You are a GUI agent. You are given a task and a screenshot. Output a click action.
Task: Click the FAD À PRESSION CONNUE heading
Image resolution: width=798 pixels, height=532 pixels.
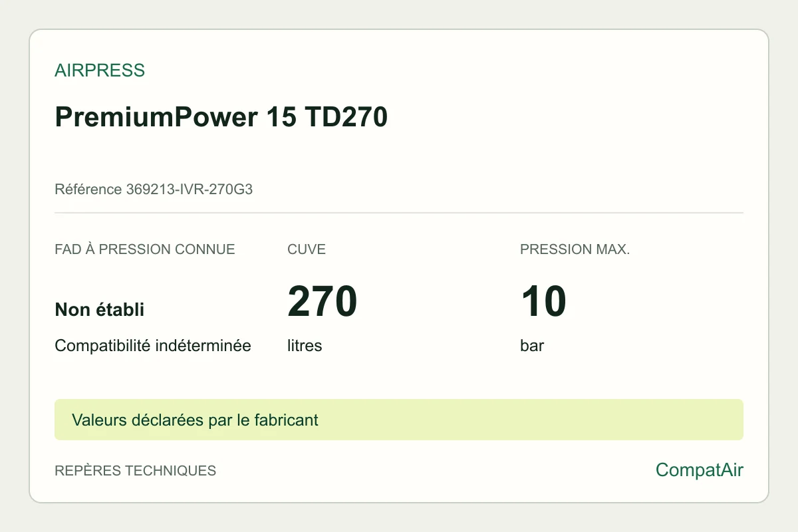(x=145, y=250)
